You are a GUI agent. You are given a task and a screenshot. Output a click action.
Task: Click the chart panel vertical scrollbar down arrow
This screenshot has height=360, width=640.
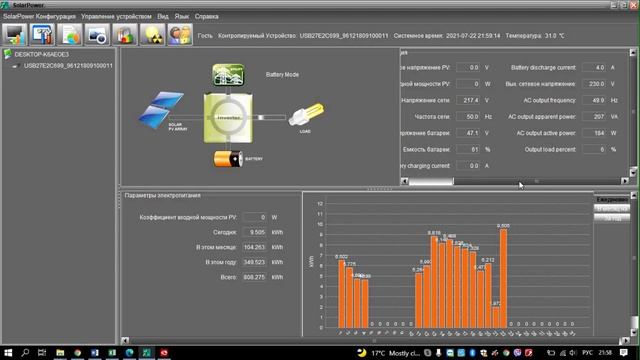634,333
